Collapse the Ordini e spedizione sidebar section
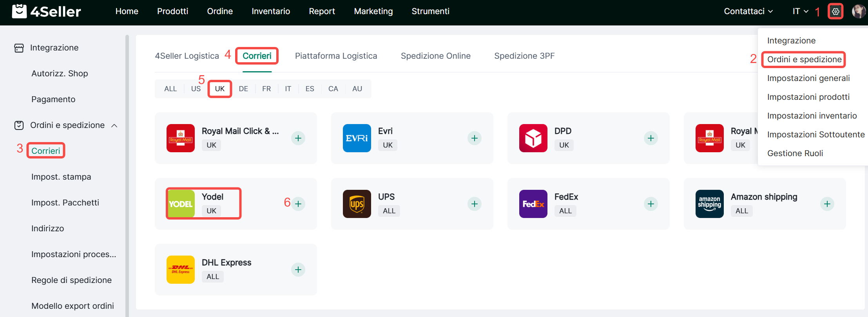868x317 pixels. 114,126
